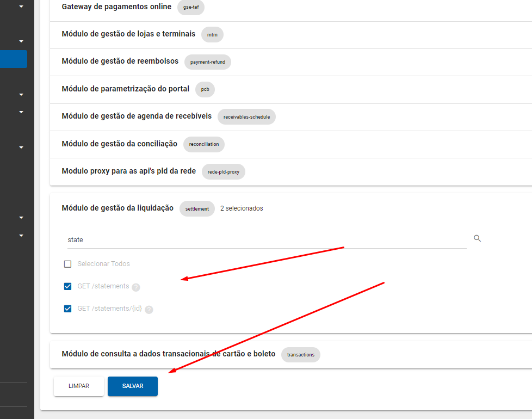Uncheck the GET /statements checkbox

tap(68, 286)
